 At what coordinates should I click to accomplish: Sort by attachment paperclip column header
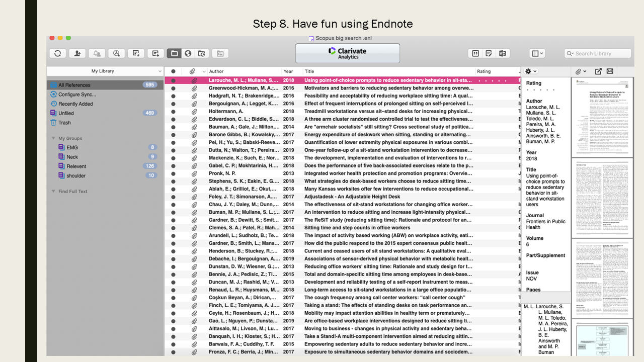point(192,71)
